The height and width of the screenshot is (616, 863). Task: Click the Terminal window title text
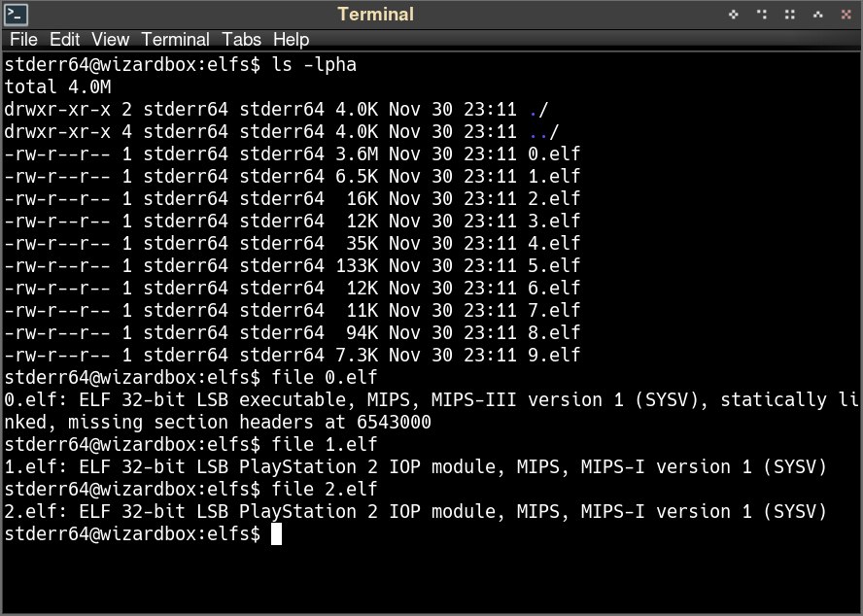click(x=375, y=15)
